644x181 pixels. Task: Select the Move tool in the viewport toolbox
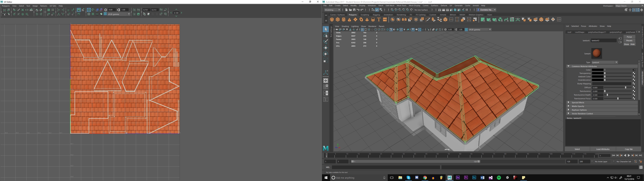click(326, 47)
